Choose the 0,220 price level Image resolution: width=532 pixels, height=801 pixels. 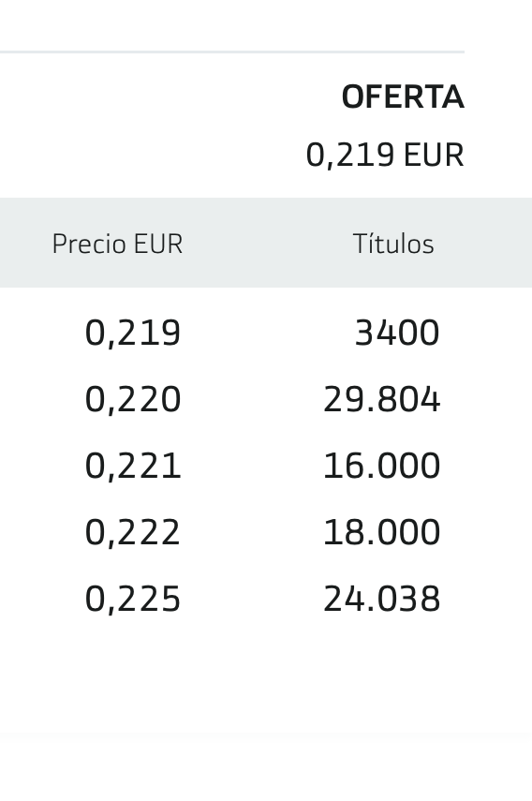pos(133,399)
